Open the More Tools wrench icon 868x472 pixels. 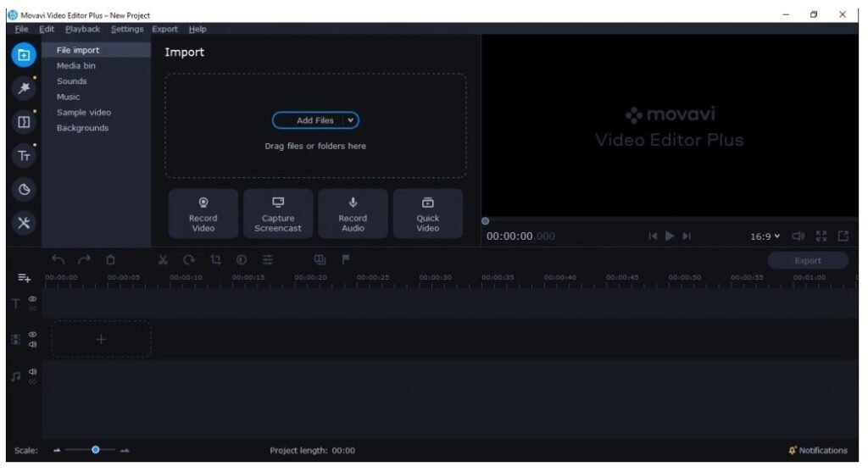(24, 223)
